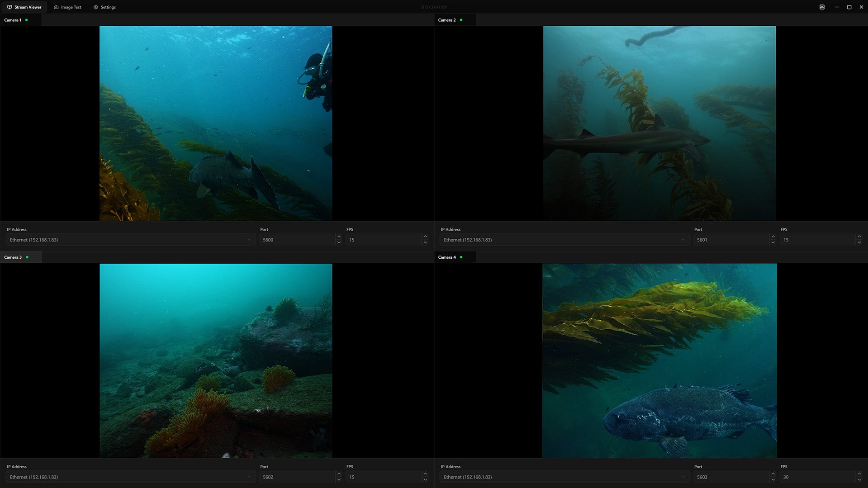Switch to the Image Test tab
Image resolution: width=868 pixels, height=488 pixels.
coord(67,7)
